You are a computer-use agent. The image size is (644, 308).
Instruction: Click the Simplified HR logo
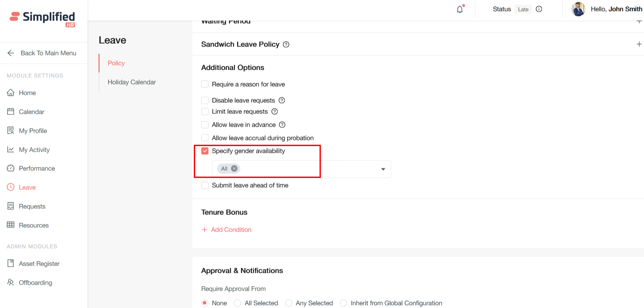click(x=43, y=19)
